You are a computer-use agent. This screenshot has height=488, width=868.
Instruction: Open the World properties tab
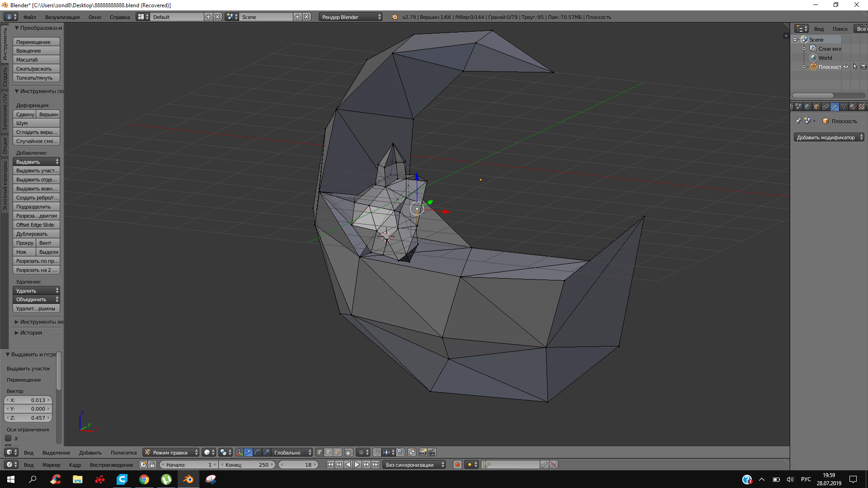coord(807,107)
